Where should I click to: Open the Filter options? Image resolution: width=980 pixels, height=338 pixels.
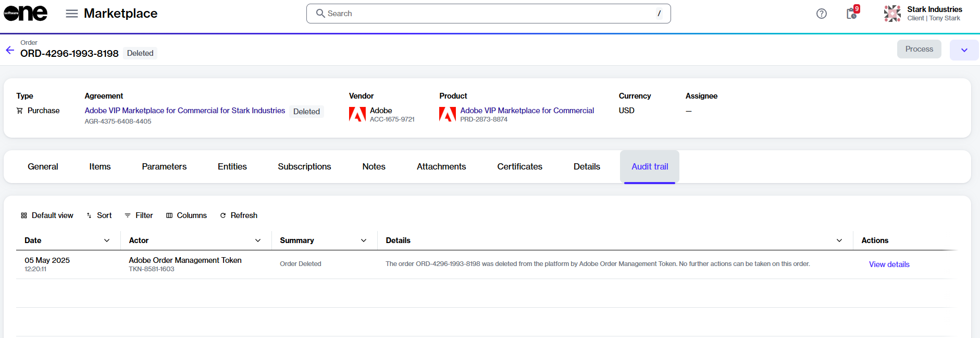pyautogui.click(x=139, y=215)
